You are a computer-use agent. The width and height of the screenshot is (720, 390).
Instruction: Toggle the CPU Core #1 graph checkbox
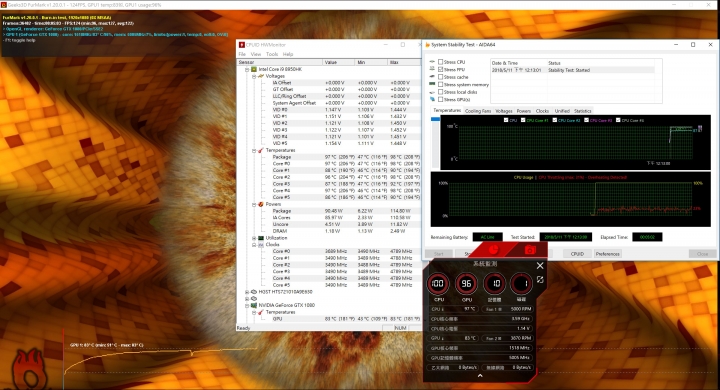point(523,120)
